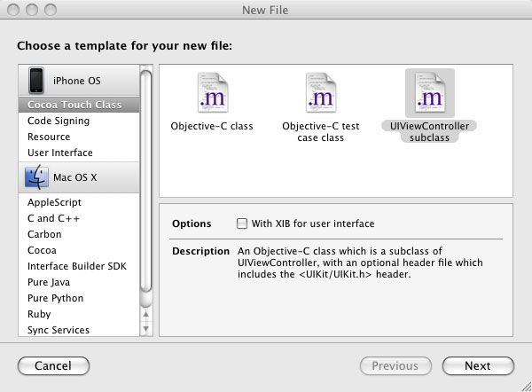Select Ruby category

79,314
